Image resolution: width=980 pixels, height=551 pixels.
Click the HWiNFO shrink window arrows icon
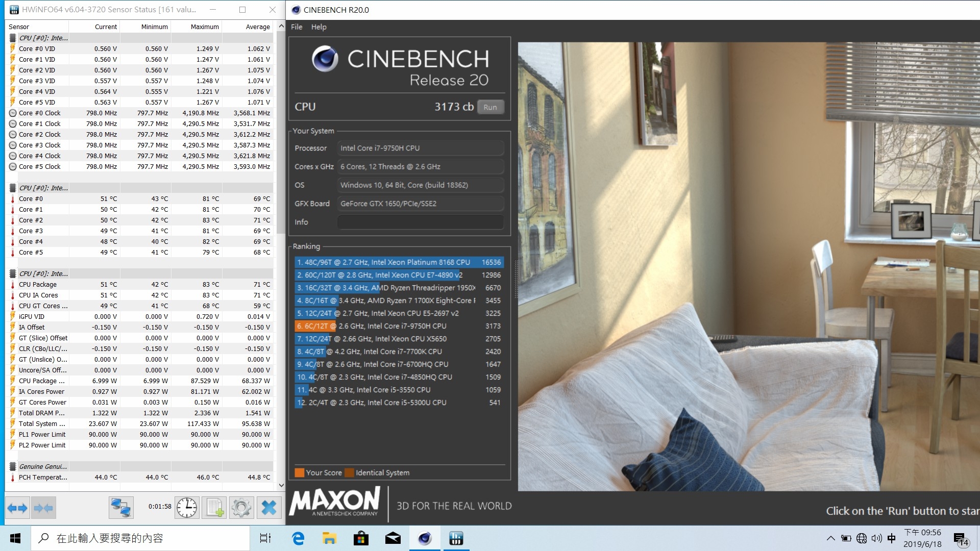(43, 508)
